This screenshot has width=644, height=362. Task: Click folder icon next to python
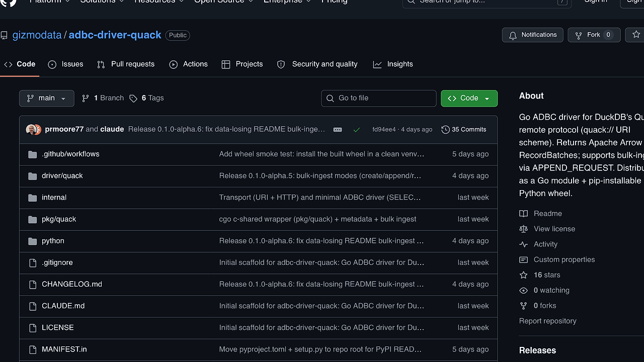click(33, 241)
